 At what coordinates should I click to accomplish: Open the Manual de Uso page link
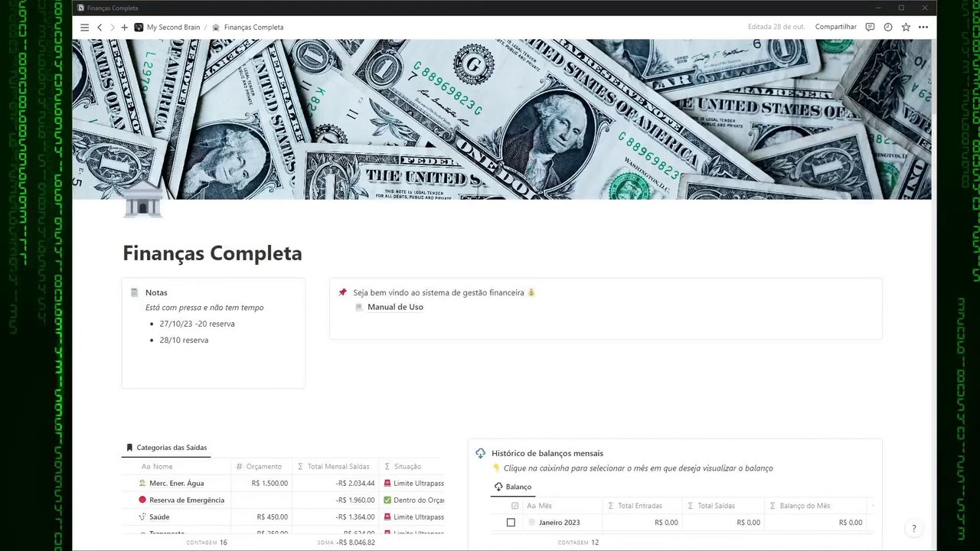[395, 307]
